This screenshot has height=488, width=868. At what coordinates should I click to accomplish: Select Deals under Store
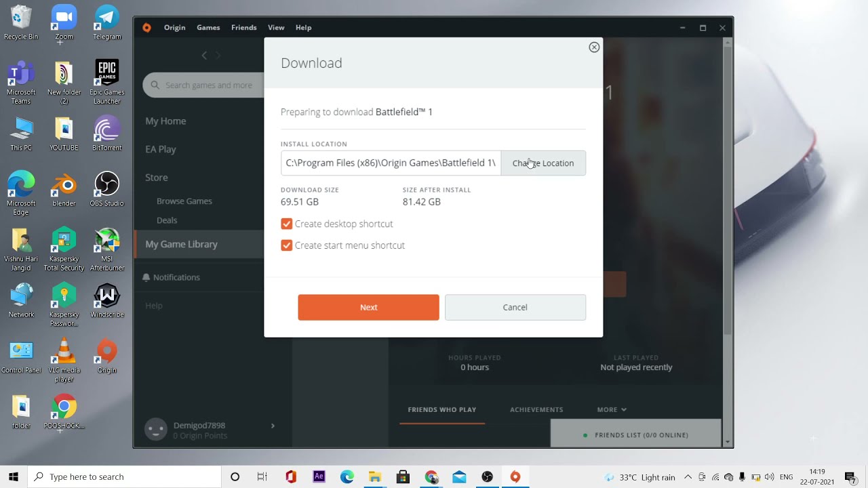tap(167, 220)
